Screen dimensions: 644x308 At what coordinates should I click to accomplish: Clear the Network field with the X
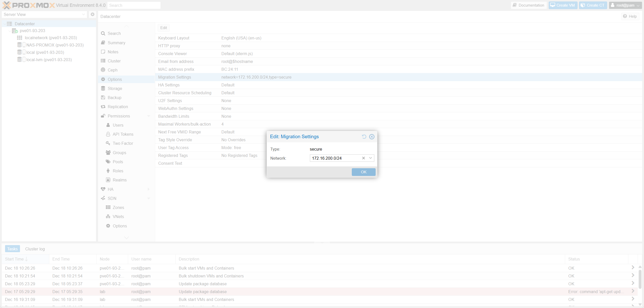363,158
